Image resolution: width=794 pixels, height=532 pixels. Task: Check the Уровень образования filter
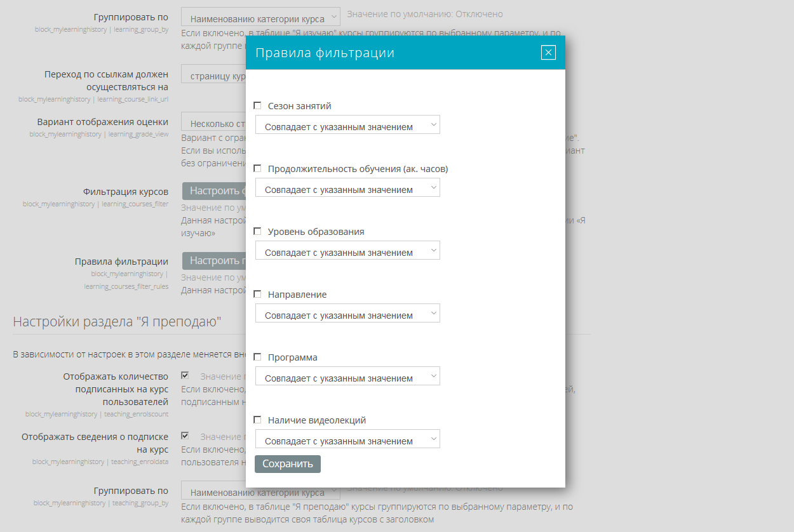tap(257, 232)
